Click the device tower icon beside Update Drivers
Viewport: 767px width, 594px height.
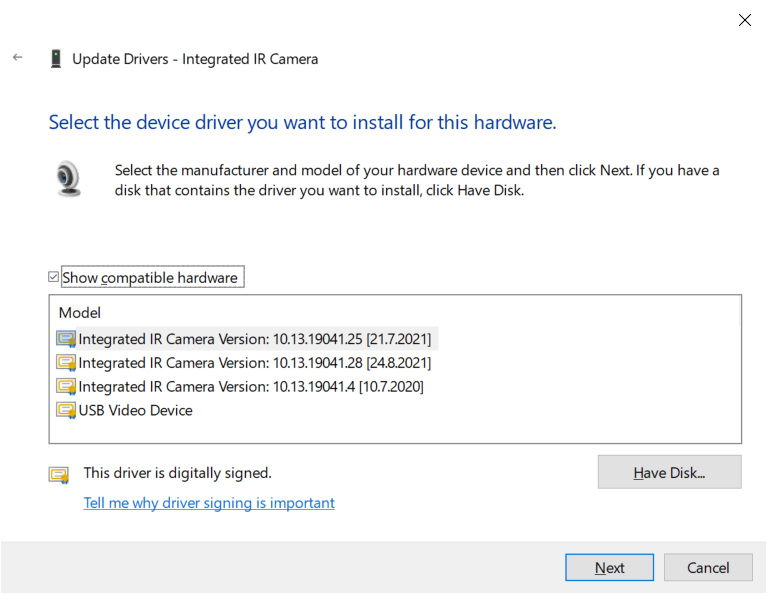tap(56, 59)
